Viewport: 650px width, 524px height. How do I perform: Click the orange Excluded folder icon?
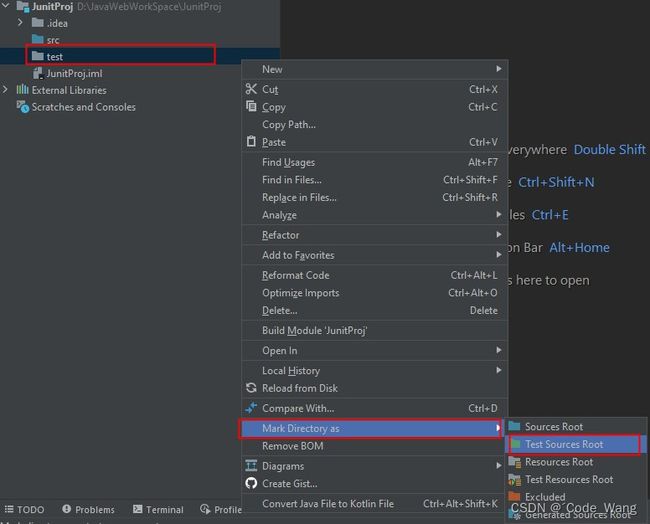pos(514,497)
